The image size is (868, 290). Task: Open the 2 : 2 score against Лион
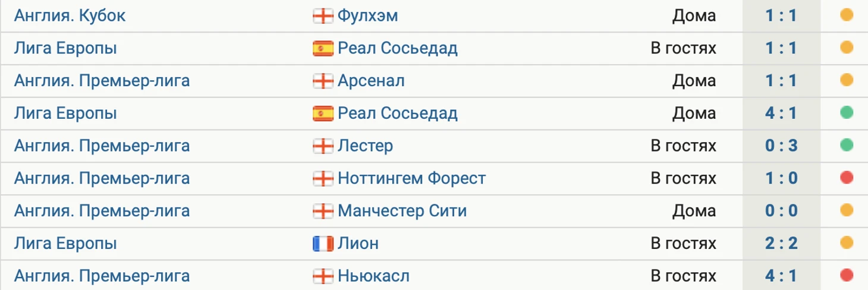click(x=781, y=243)
